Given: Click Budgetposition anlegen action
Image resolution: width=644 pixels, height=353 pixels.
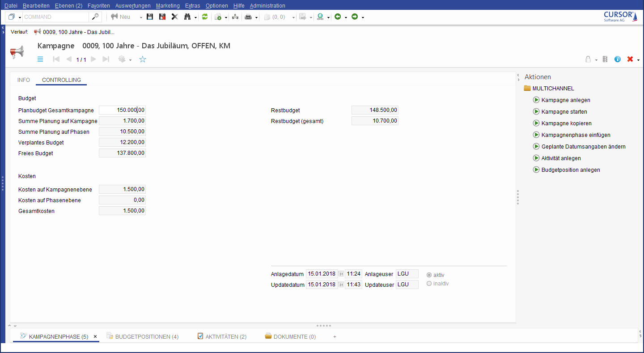Looking at the screenshot, I should coord(570,170).
